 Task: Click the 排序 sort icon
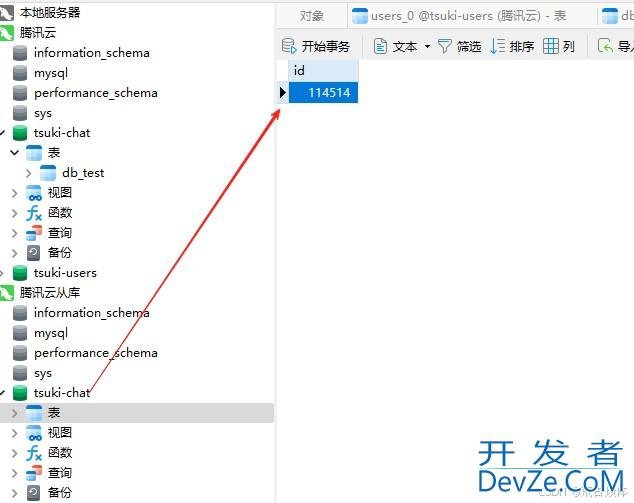coord(497,46)
